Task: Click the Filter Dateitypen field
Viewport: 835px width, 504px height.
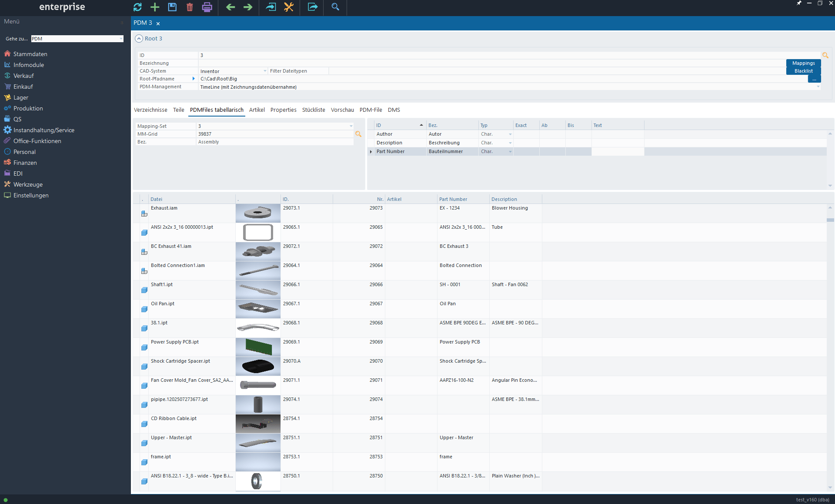Action: 557,71
